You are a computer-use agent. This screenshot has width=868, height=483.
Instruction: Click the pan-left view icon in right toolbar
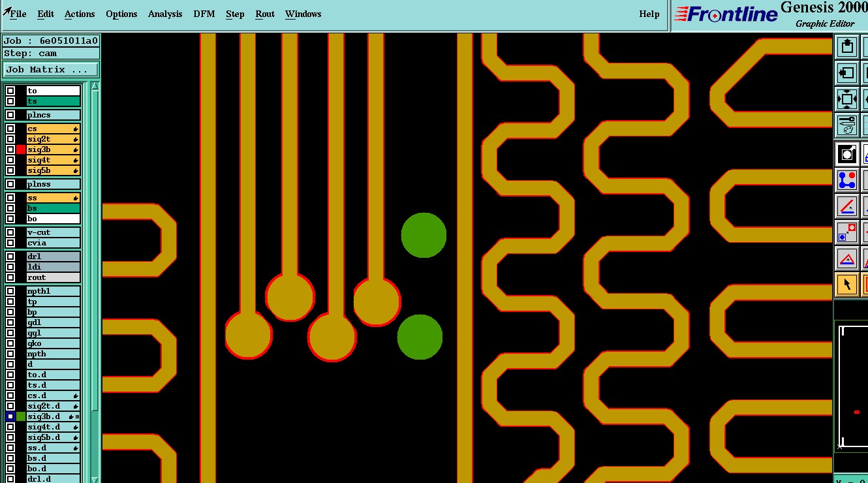pos(846,72)
